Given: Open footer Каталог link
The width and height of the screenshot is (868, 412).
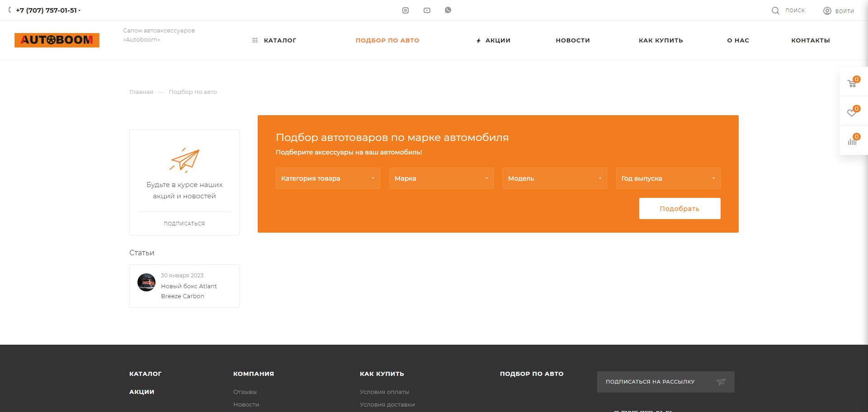Looking at the screenshot, I should coord(146,374).
